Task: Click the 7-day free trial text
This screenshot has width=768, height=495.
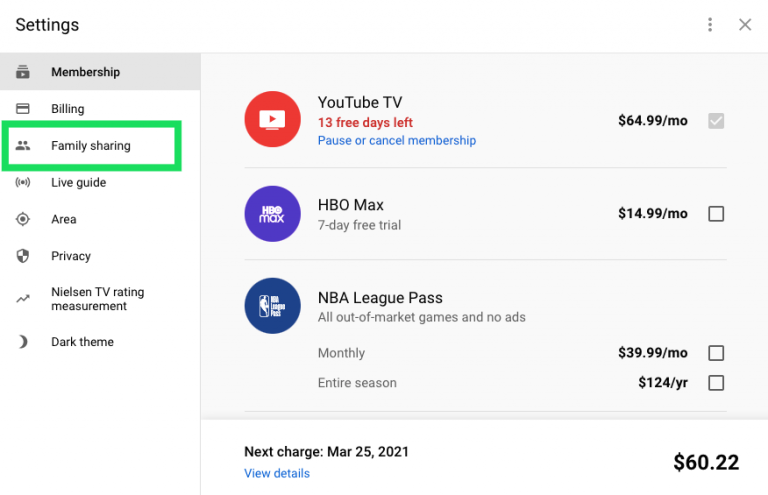Action: tap(359, 225)
